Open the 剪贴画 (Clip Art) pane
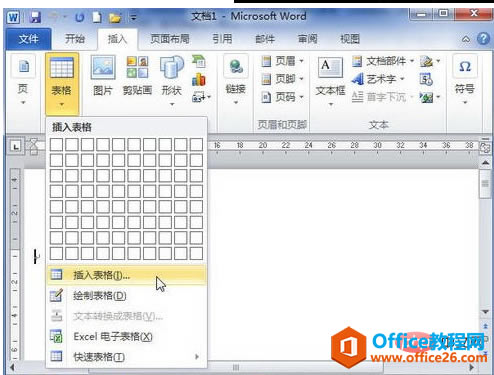This screenshot has width=494, height=375. coord(137,76)
